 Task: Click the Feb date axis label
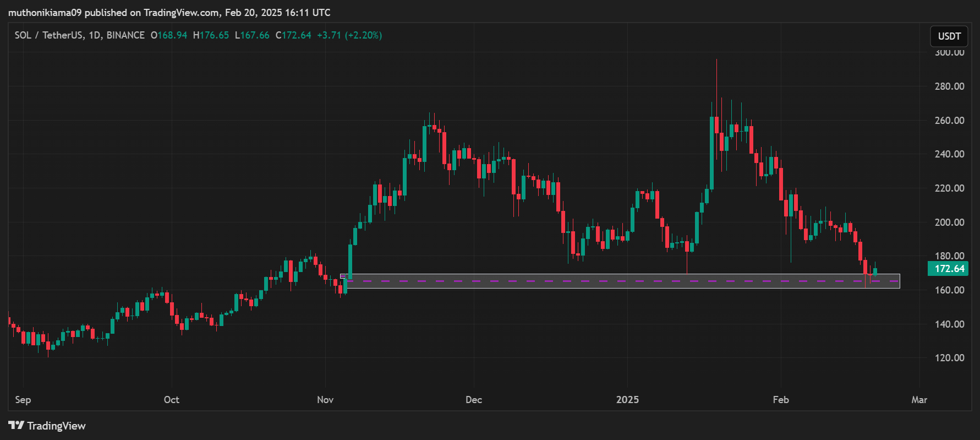pos(781,400)
